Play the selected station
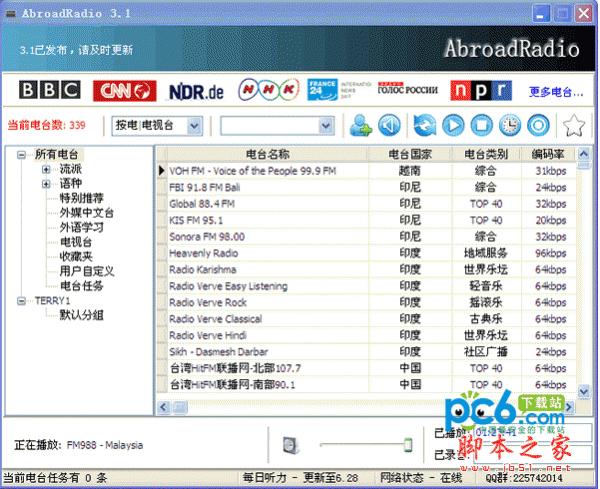Image resolution: width=600 pixels, height=489 pixels. coord(453,125)
